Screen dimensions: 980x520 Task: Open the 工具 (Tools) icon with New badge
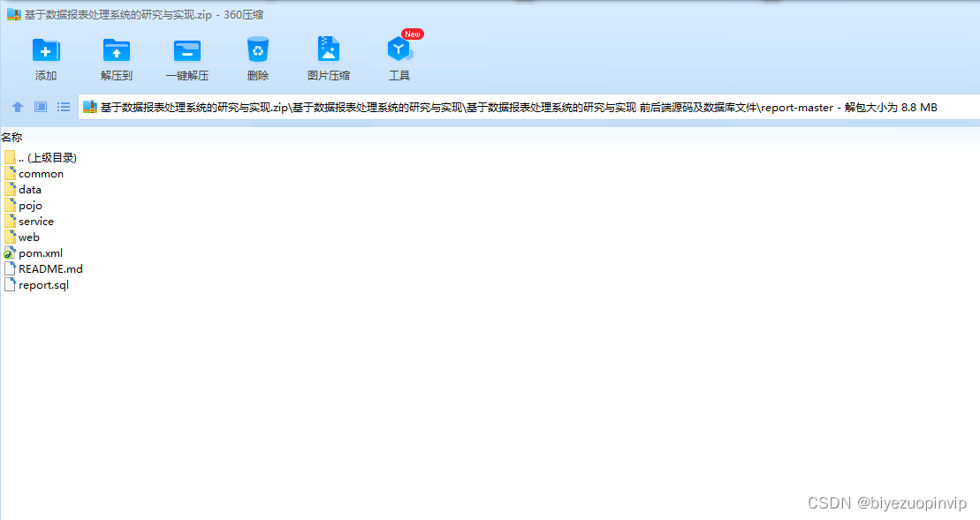pyautogui.click(x=399, y=50)
